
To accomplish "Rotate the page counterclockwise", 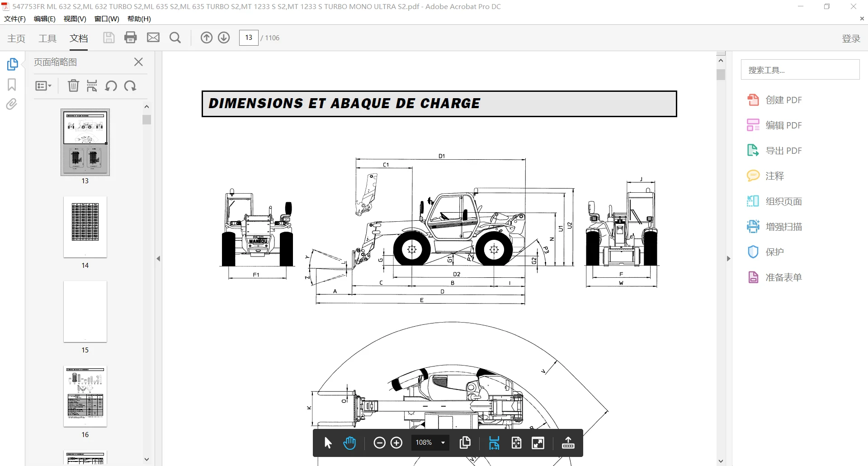I will click(111, 86).
